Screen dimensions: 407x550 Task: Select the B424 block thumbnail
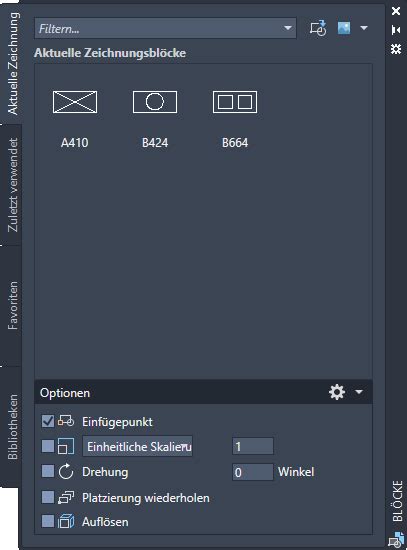coord(155,102)
